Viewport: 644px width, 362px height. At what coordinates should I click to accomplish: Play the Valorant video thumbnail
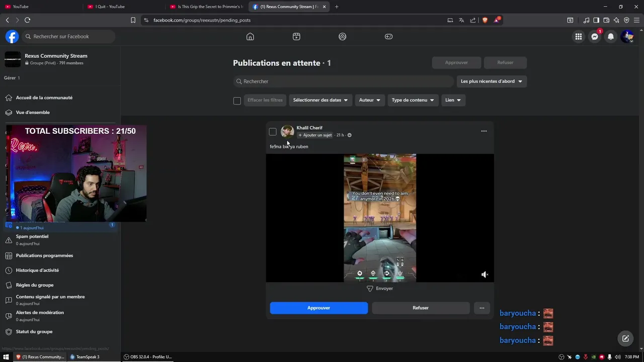(380, 218)
